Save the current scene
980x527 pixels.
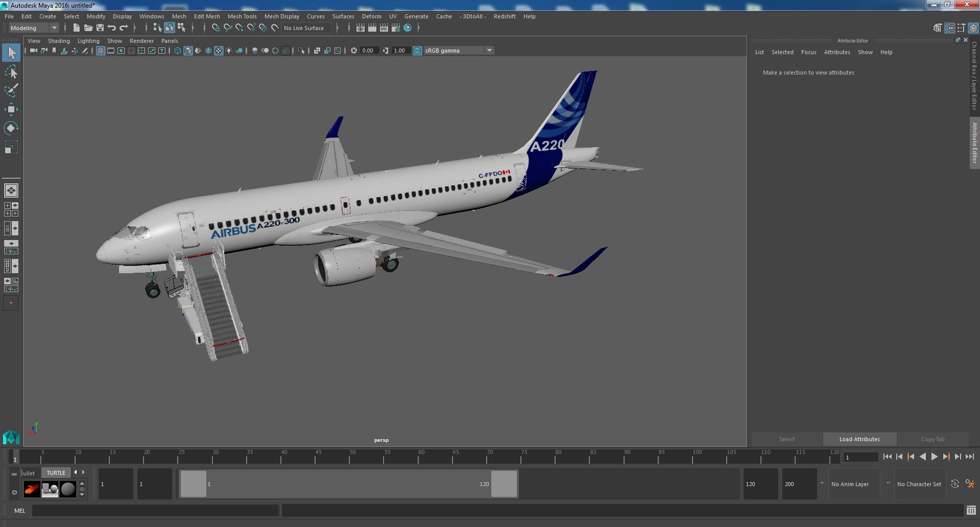pyautogui.click(x=100, y=28)
